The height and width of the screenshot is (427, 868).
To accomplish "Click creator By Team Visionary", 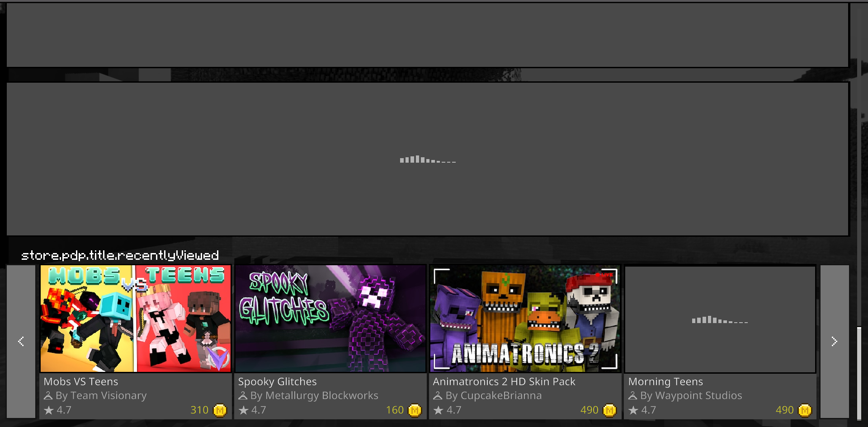I will click(x=101, y=396).
